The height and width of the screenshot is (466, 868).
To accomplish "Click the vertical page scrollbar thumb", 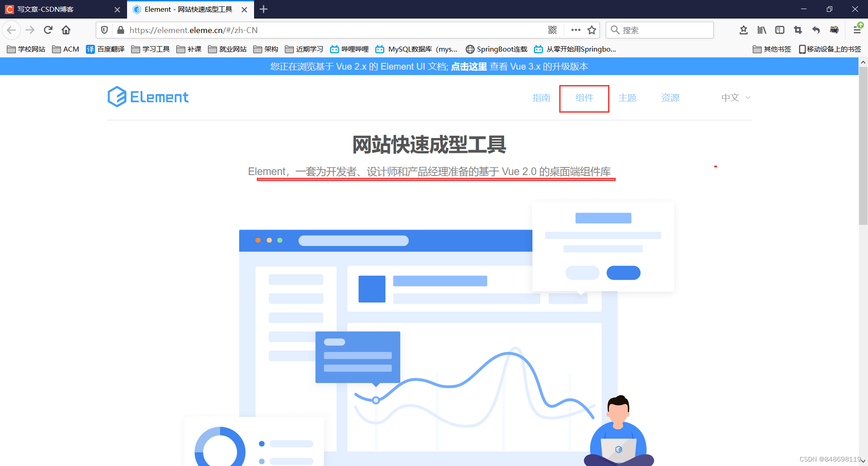I will point(863,146).
